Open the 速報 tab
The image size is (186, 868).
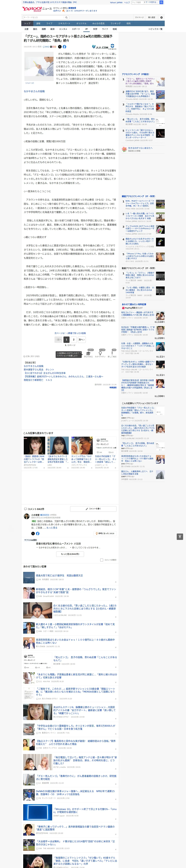tap(38, 24)
